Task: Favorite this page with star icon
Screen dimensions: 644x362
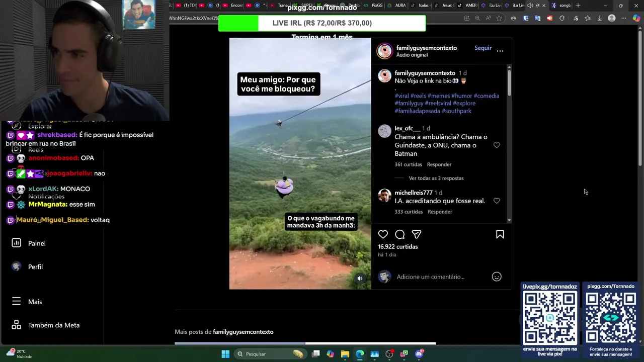Action: [x=499, y=18]
